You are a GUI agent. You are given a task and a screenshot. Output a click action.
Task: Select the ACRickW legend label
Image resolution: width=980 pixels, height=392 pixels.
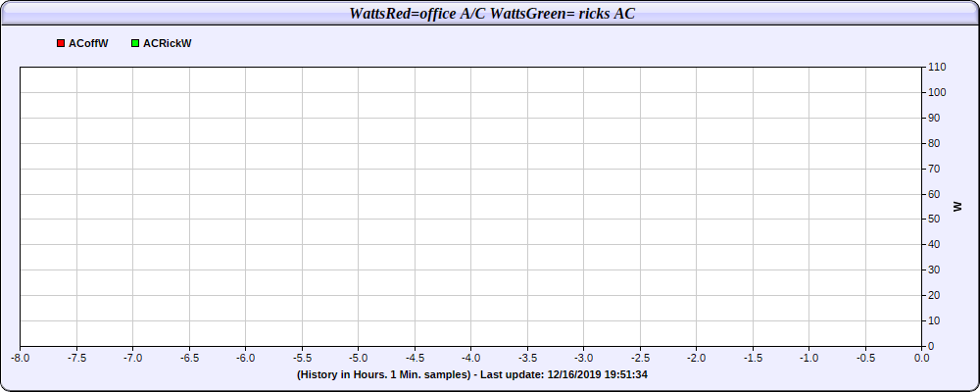(x=167, y=44)
